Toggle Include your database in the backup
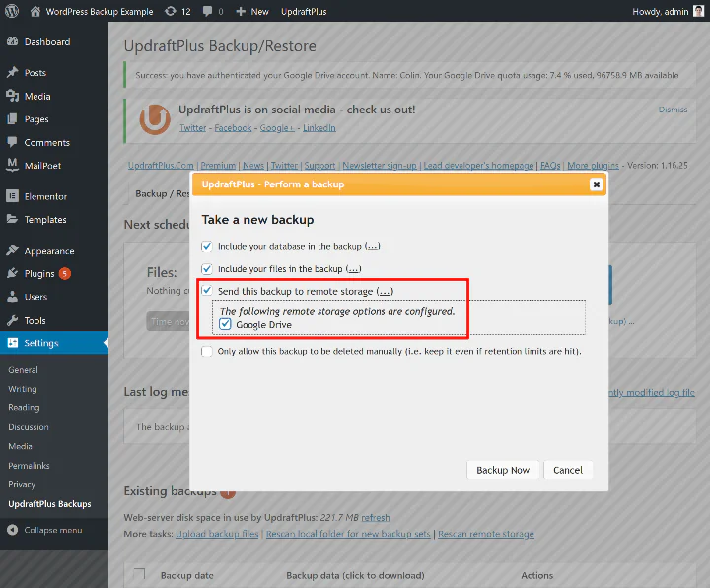The image size is (710, 588). point(207,246)
